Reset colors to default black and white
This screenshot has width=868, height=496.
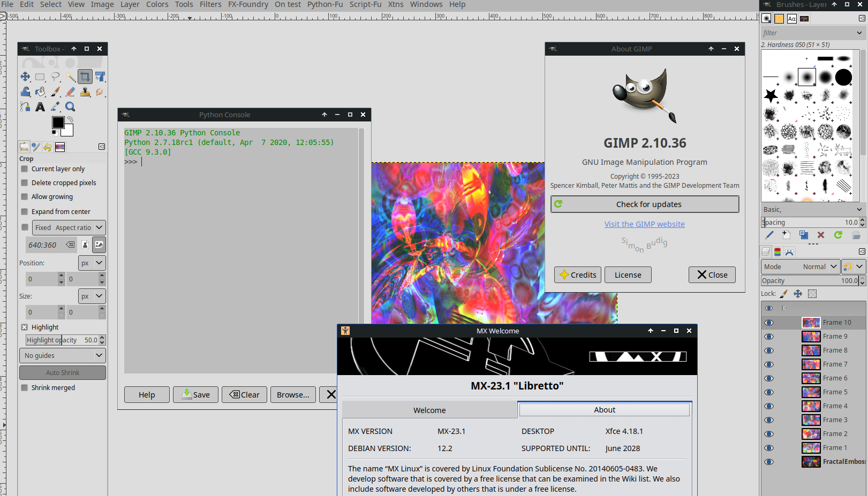(54, 132)
